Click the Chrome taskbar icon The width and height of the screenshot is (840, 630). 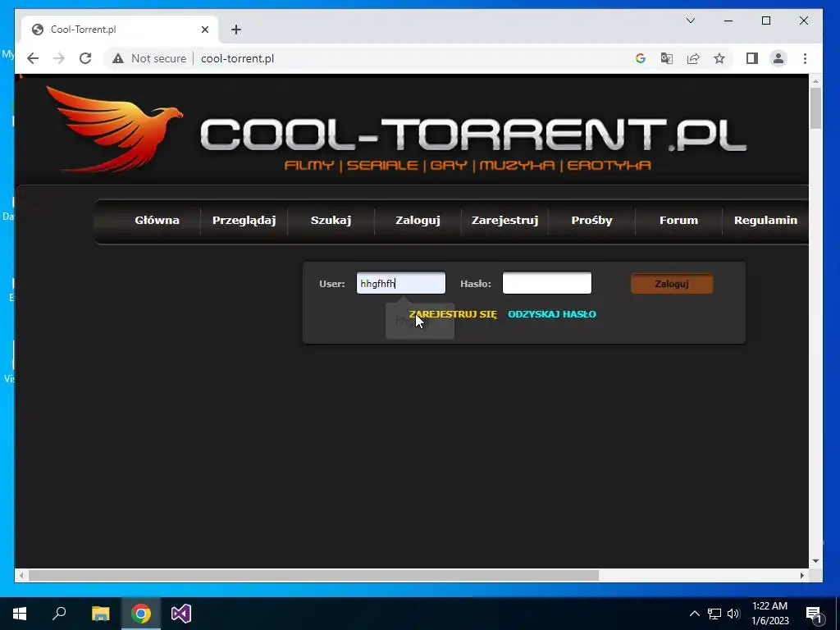[141, 614]
